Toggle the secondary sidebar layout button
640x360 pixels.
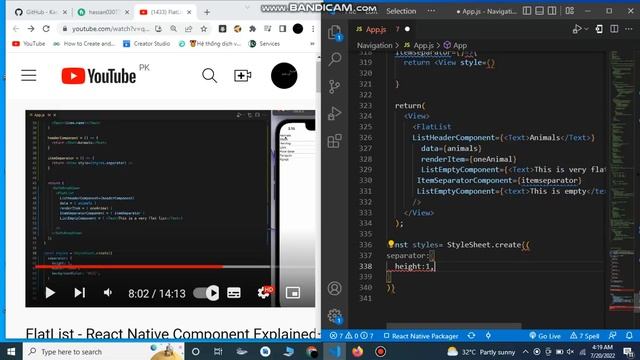pyautogui.click(x=552, y=11)
